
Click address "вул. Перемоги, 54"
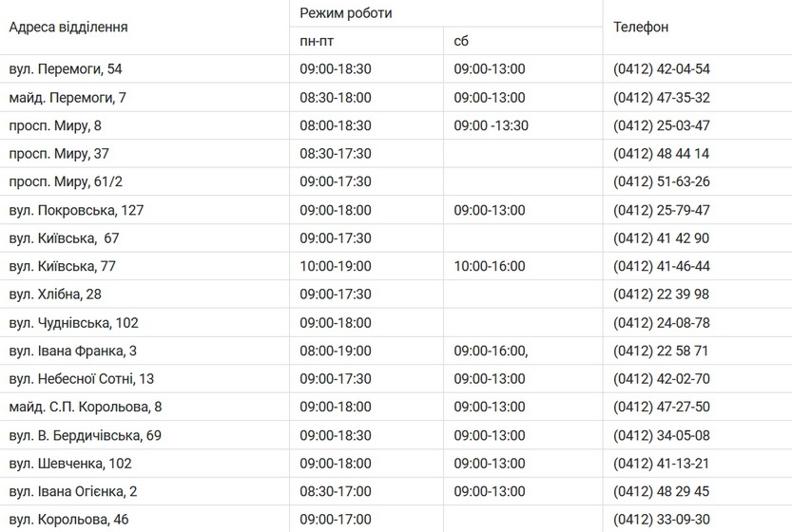pos(66,68)
